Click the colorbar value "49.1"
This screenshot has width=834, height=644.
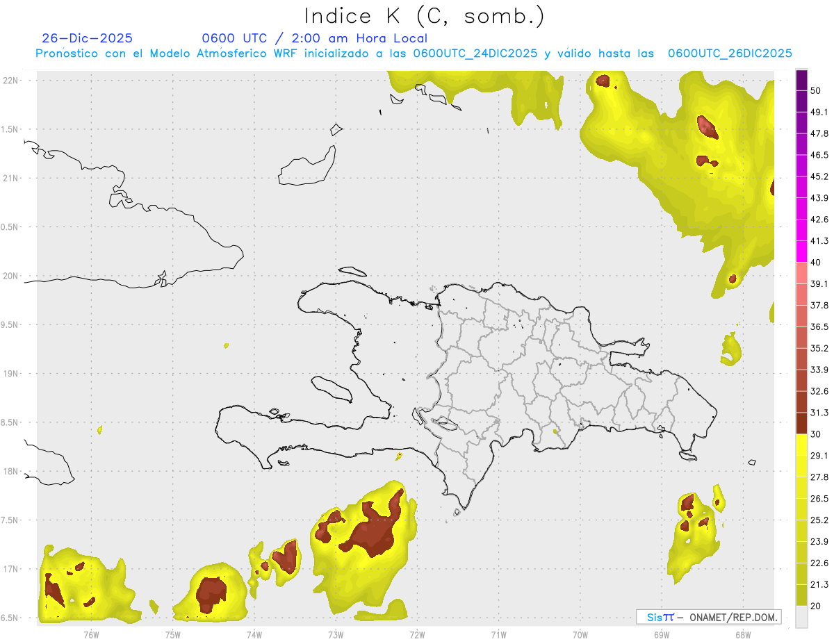coord(819,113)
